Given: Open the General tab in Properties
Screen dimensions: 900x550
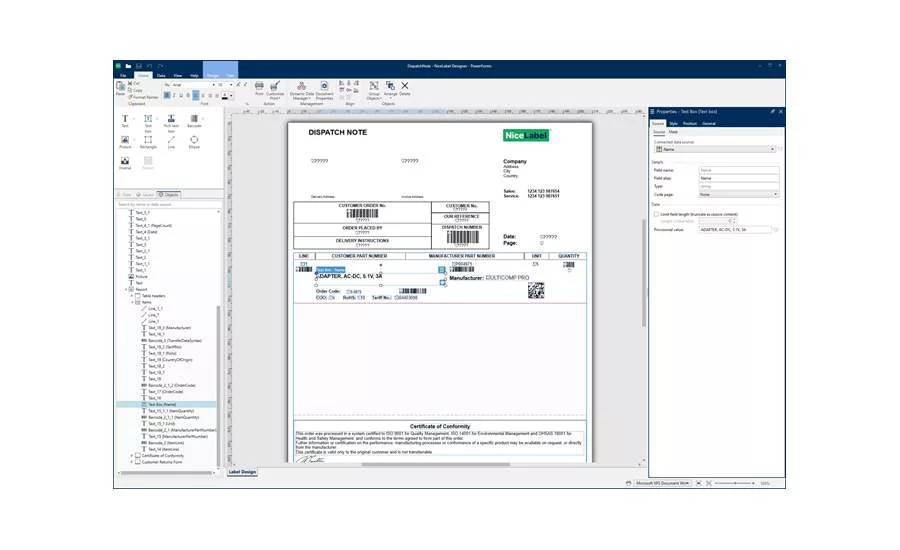Looking at the screenshot, I should click(709, 123).
